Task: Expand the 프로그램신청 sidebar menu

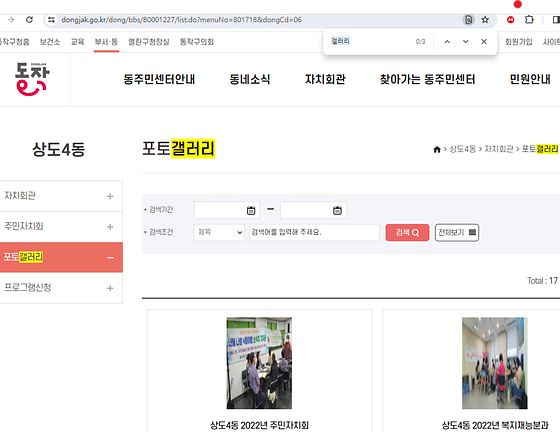Action: click(x=110, y=288)
